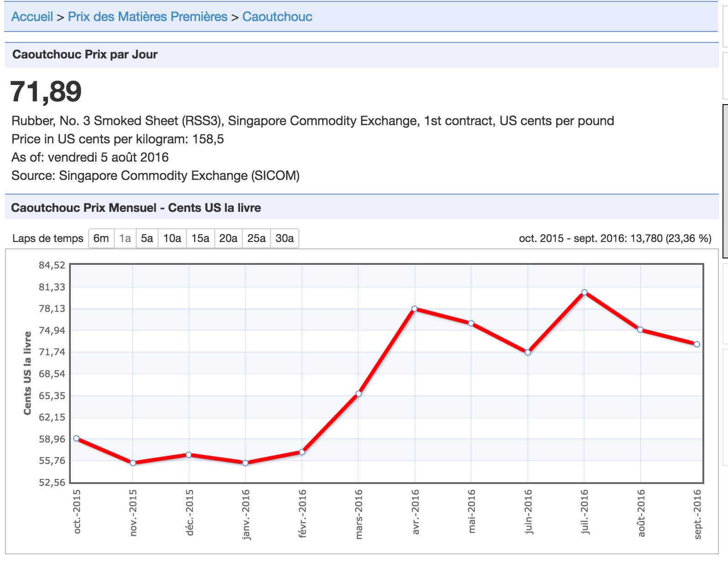Click the y-axis value 62,15
The image size is (728, 563).
coord(52,417)
